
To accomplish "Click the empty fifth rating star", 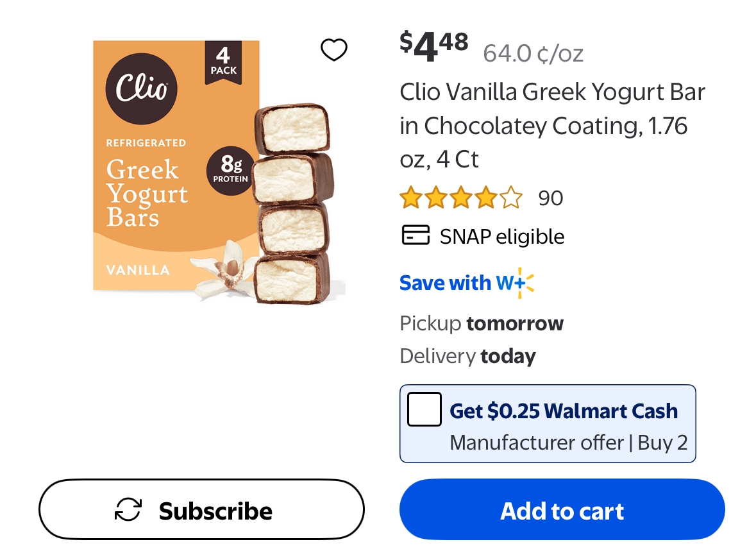I will pyautogui.click(x=511, y=198).
